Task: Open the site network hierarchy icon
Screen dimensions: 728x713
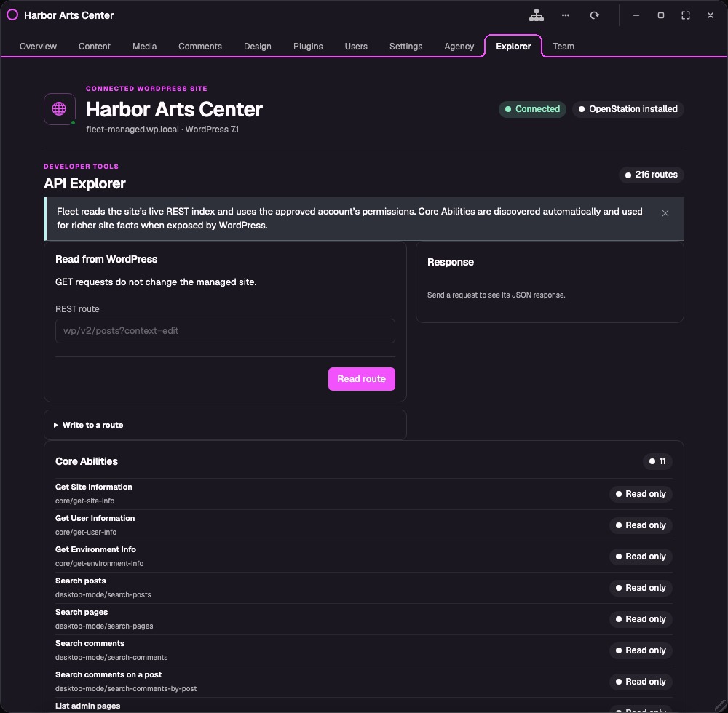Action: [x=537, y=15]
